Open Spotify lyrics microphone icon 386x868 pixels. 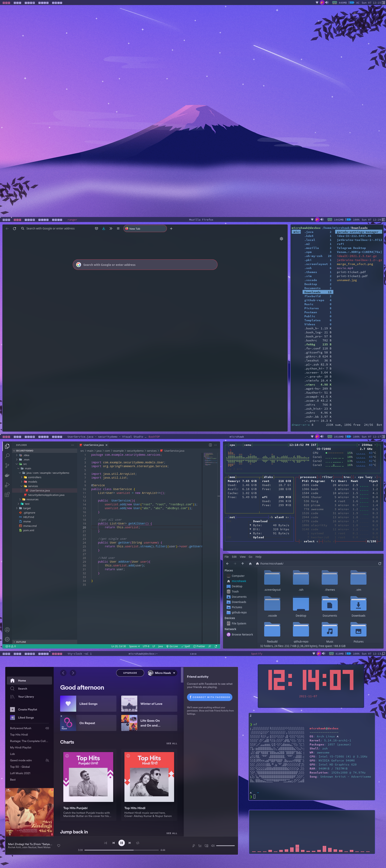point(194,845)
